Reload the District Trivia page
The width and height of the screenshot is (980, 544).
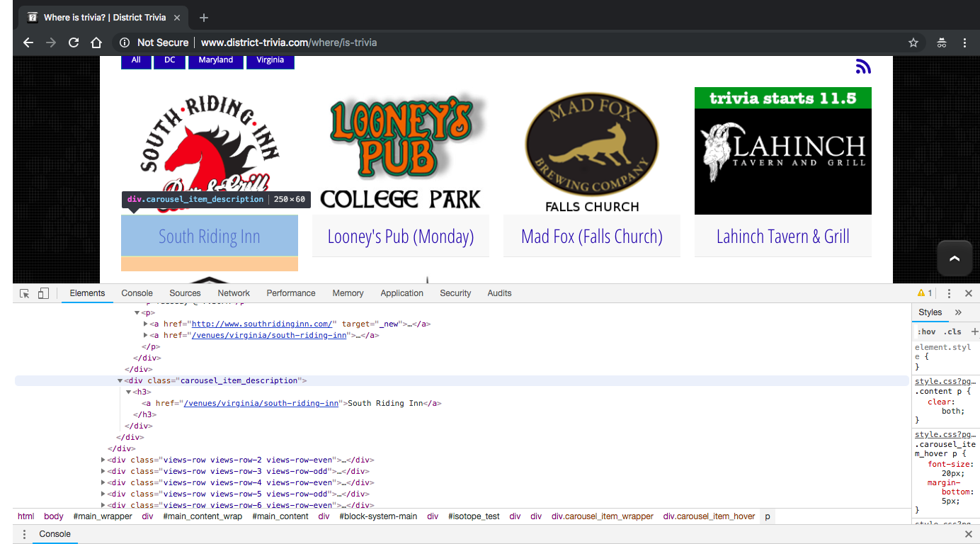[x=74, y=42]
